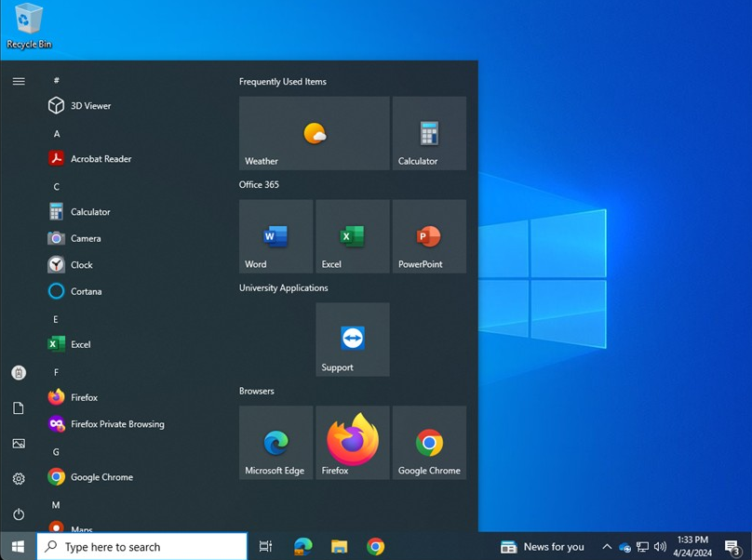Viewport: 752px width, 560px height.
Task: Open Microsoft Edge from the taskbar
Action: point(302,546)
